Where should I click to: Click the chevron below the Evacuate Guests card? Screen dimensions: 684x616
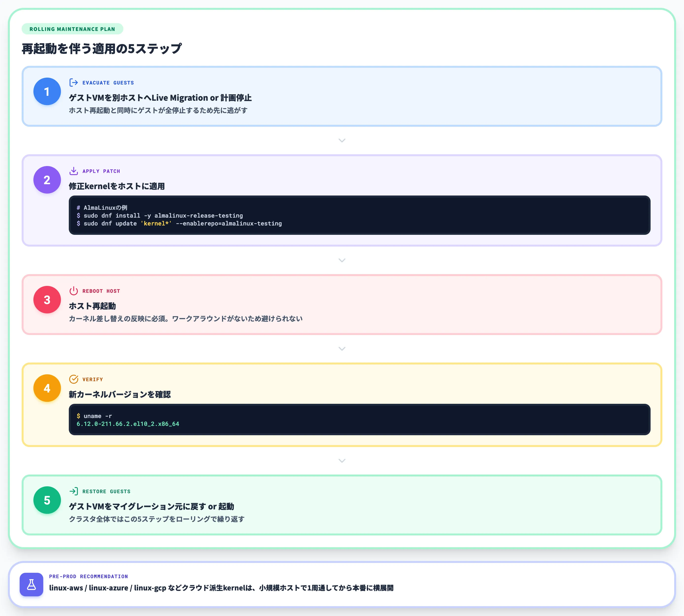(342, 140)
